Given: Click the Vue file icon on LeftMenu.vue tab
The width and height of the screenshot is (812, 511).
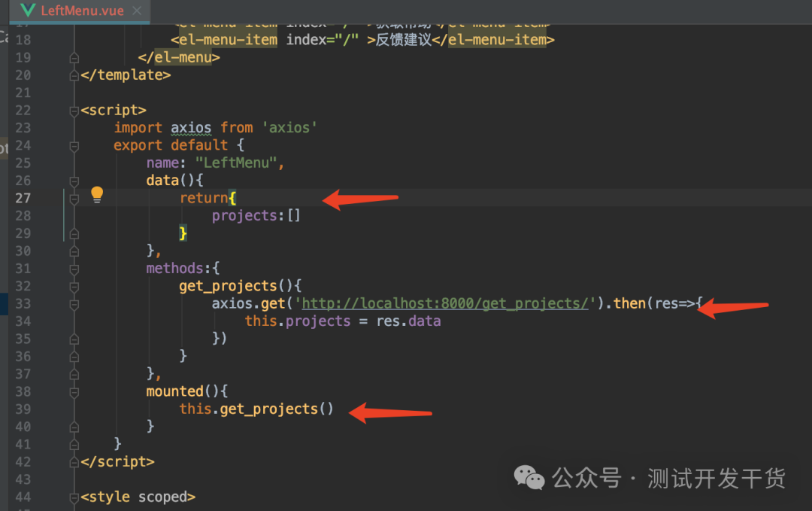Looking at the screenshot, I should click(27, 11).
